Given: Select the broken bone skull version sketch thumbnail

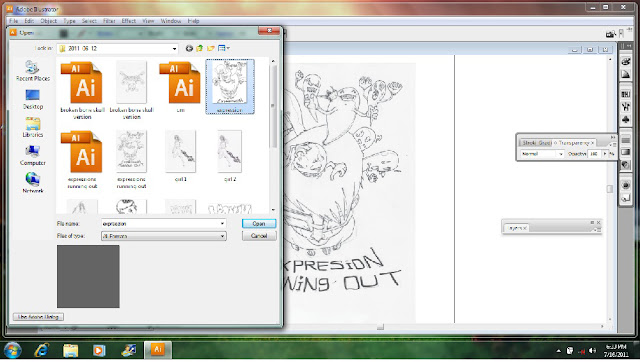Looking at the screenshot, I should tap(131, 90).
